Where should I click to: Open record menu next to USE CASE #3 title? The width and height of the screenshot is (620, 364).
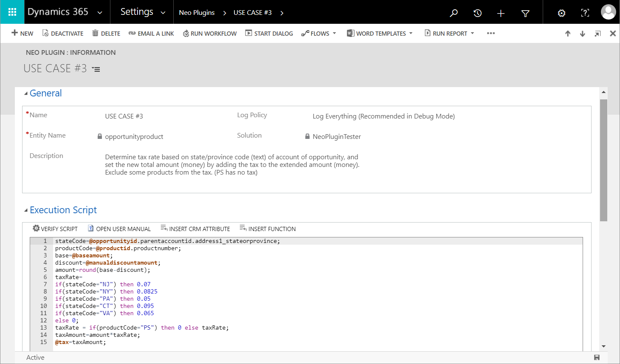coord(96,69)
